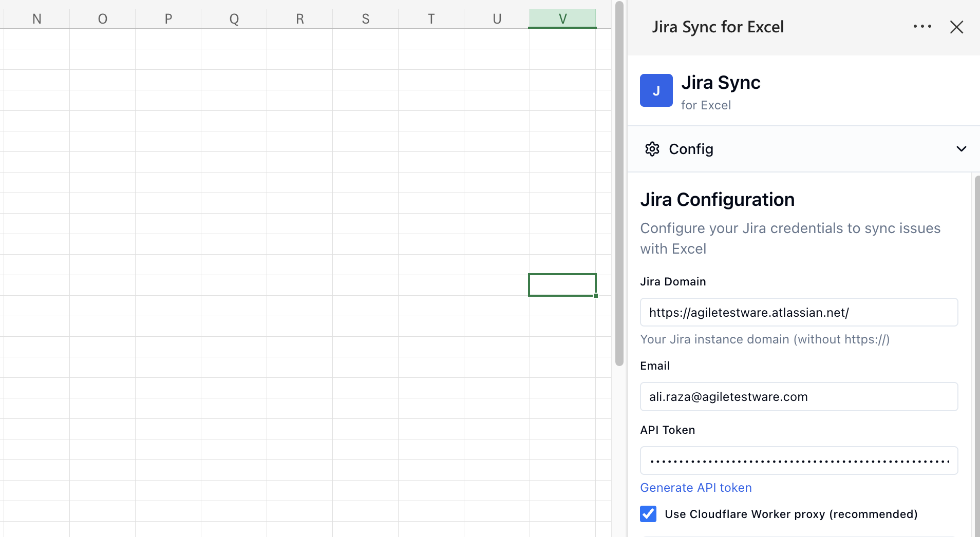Screen dimensions: 980x537
Task: Click the Email address input field
Action: [798, 396]
